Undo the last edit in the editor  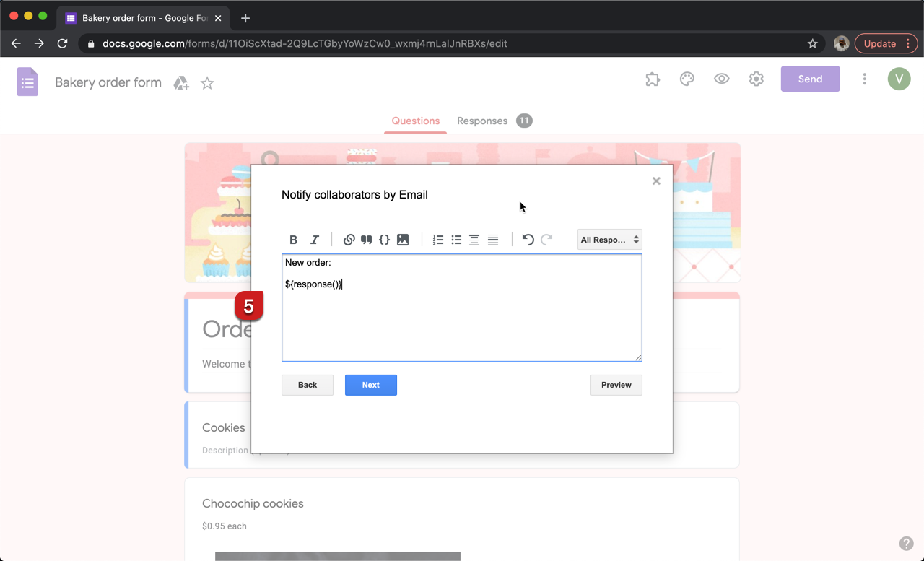point(528,239)
